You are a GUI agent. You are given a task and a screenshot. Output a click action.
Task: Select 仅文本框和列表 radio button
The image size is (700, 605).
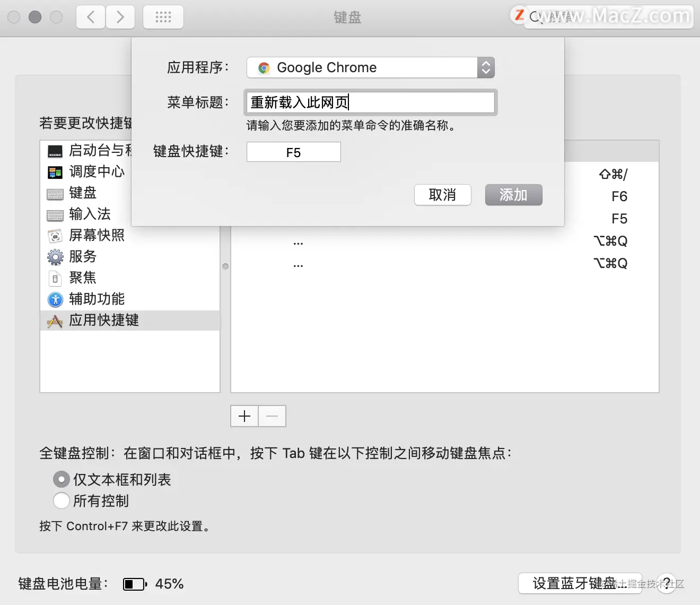62,480
